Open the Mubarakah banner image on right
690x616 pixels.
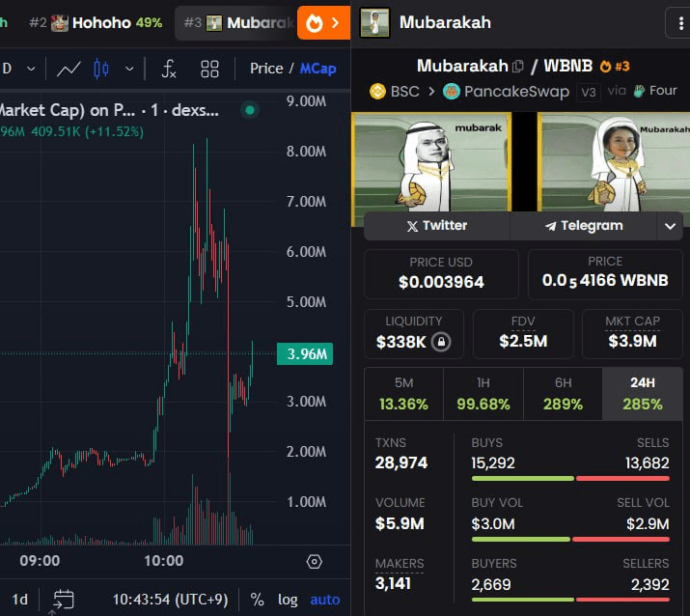[x=614, y=161]
